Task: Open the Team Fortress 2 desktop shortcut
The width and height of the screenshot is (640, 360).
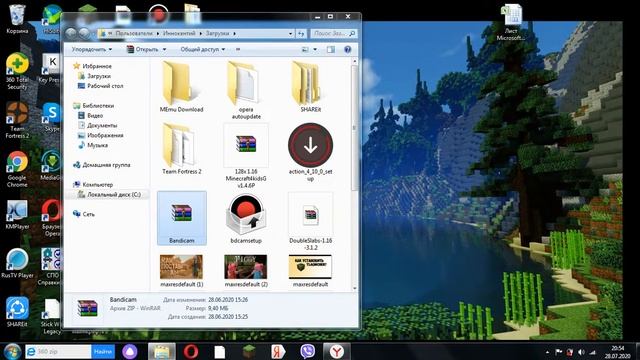Action: click(17, 120)
